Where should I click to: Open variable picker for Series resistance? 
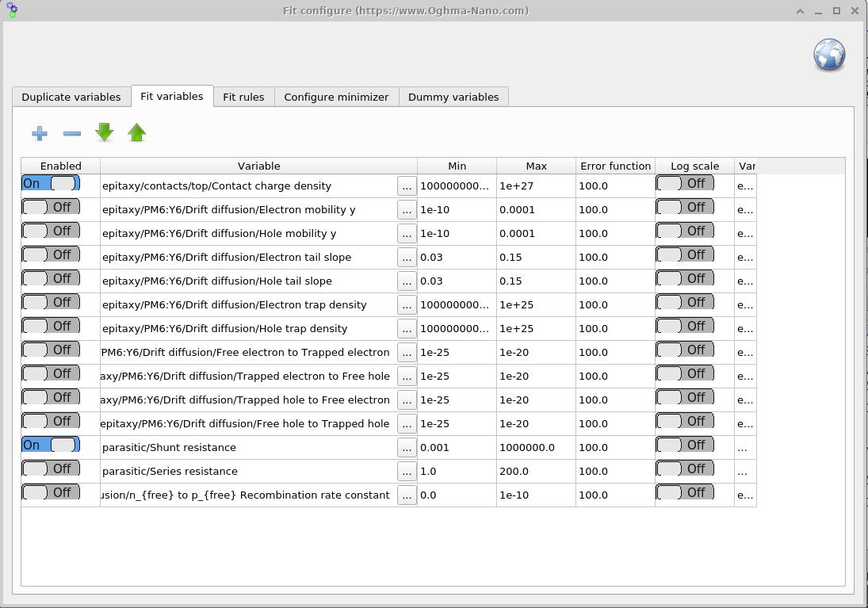coord(406,470)
